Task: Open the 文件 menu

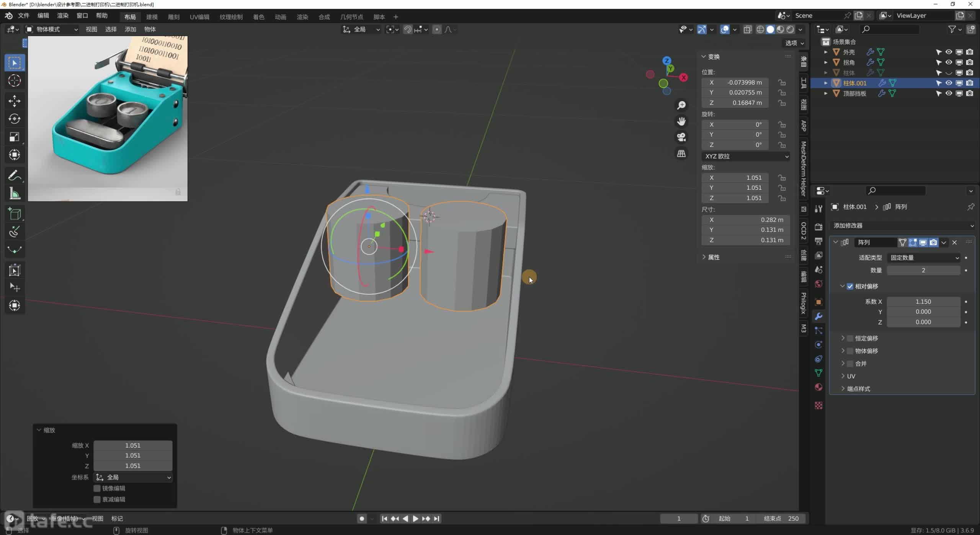Action: tap(24, 16)
